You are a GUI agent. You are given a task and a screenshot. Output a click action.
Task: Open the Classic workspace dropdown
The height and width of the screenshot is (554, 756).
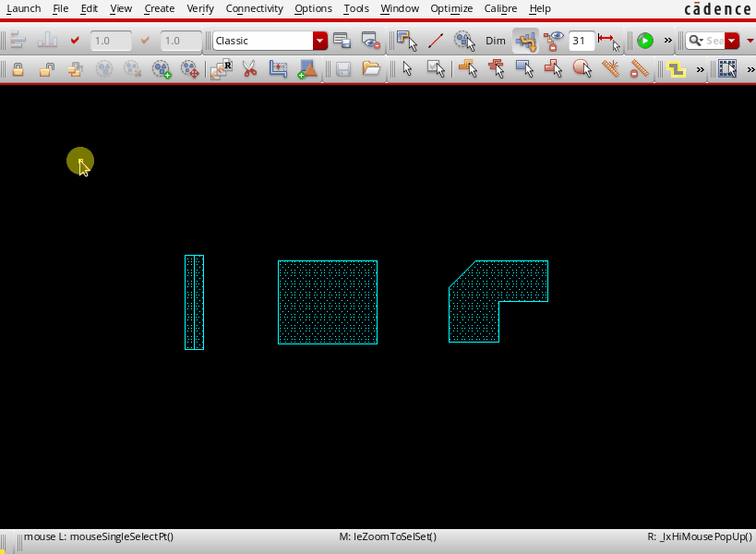[x=320, y=41]
